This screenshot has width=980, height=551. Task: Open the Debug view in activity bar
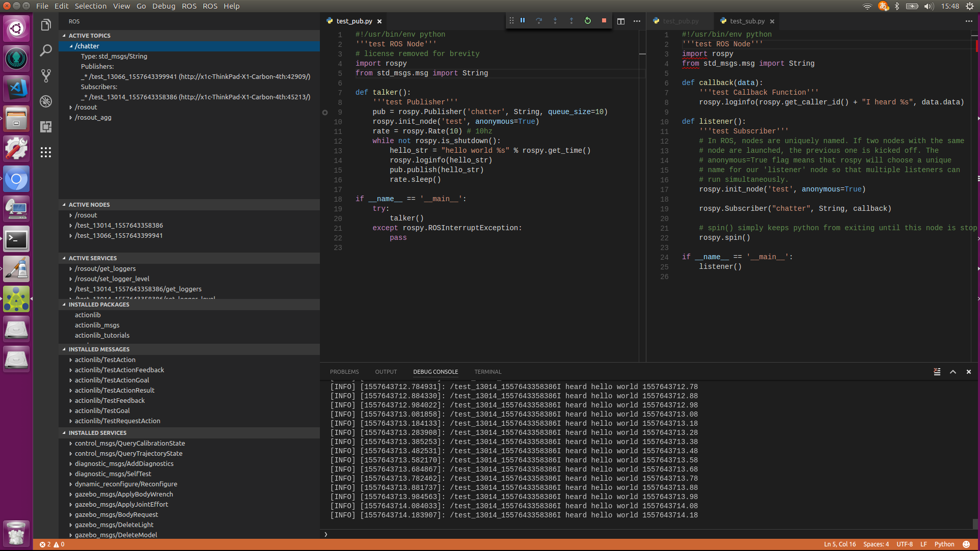coord(46,101)
